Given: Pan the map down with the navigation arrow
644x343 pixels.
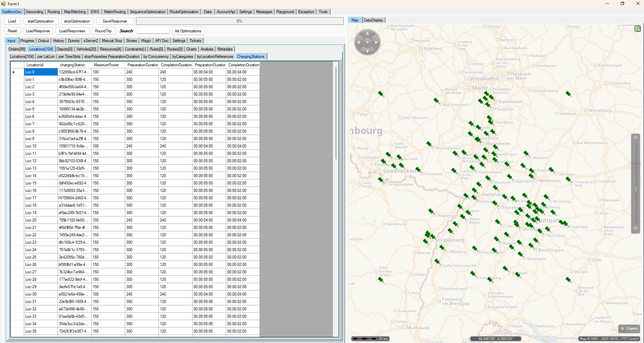Looking at the screenshot, I should point(367,51).
